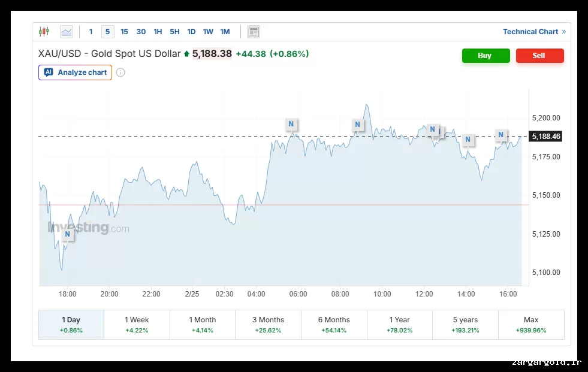Viewport: 588px width, 372px height.
Task: Click the green Buy button
Action: [486, 56]
